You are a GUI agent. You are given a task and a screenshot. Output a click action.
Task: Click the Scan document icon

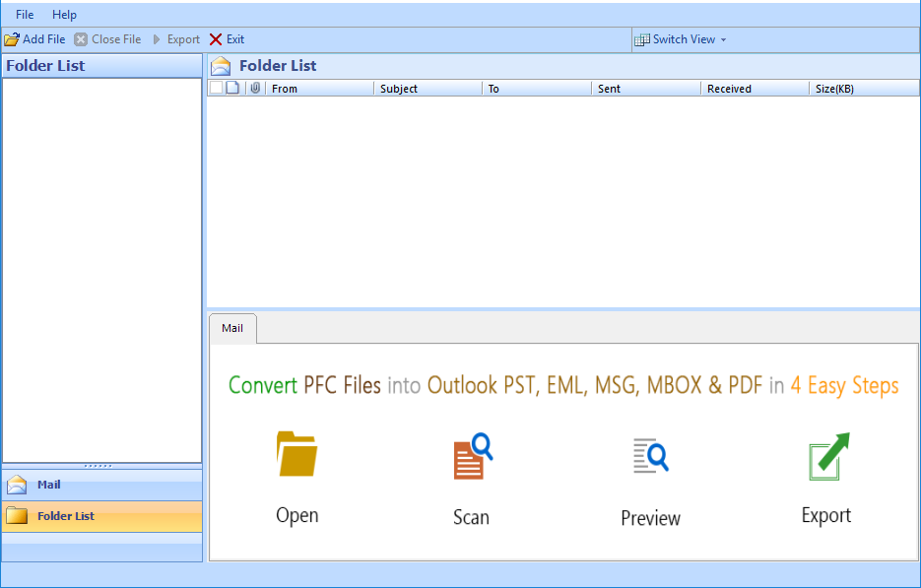tap(473, 456)
